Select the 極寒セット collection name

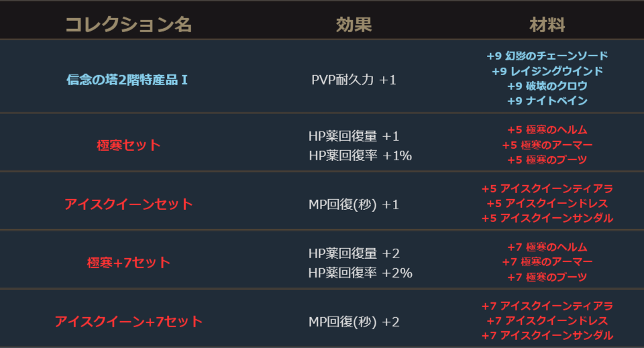[128, 145]
